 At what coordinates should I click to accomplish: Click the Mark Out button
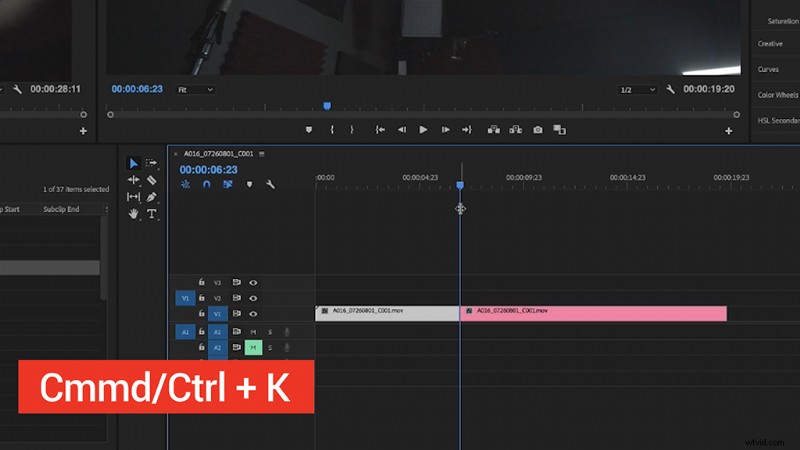click(352, 130)
